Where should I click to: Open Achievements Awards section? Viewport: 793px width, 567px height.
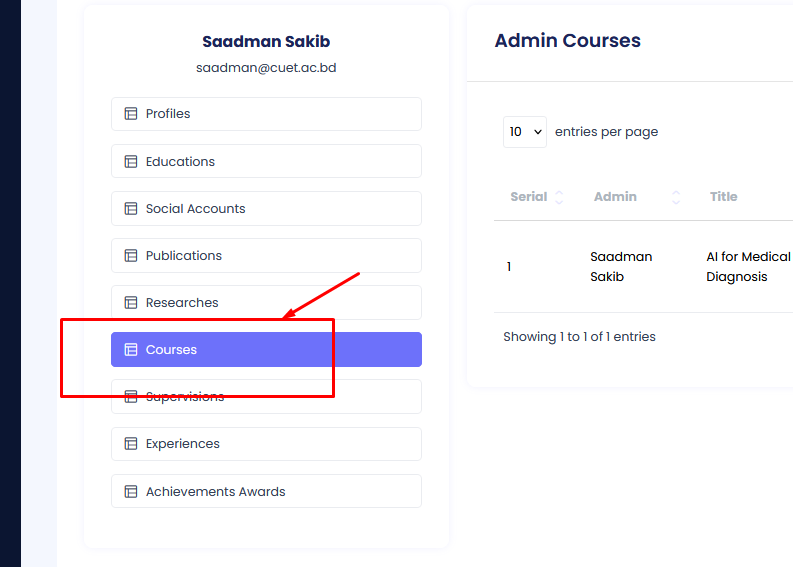266,492
